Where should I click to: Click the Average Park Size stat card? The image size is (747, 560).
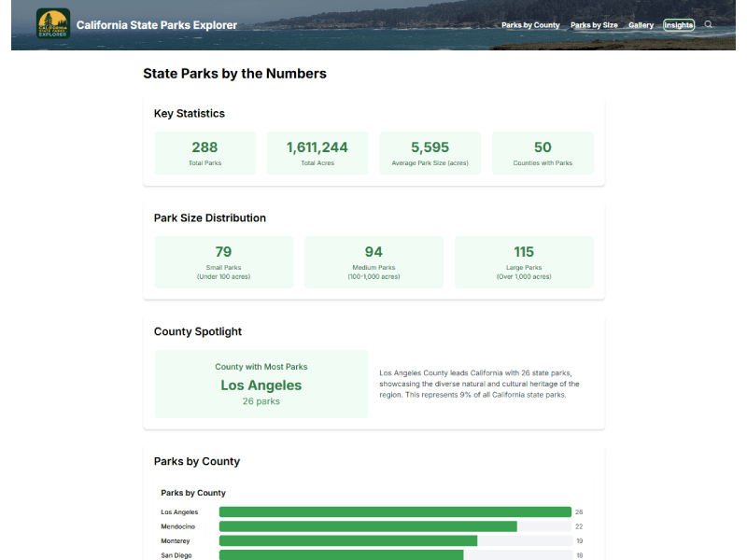point(430,152)
